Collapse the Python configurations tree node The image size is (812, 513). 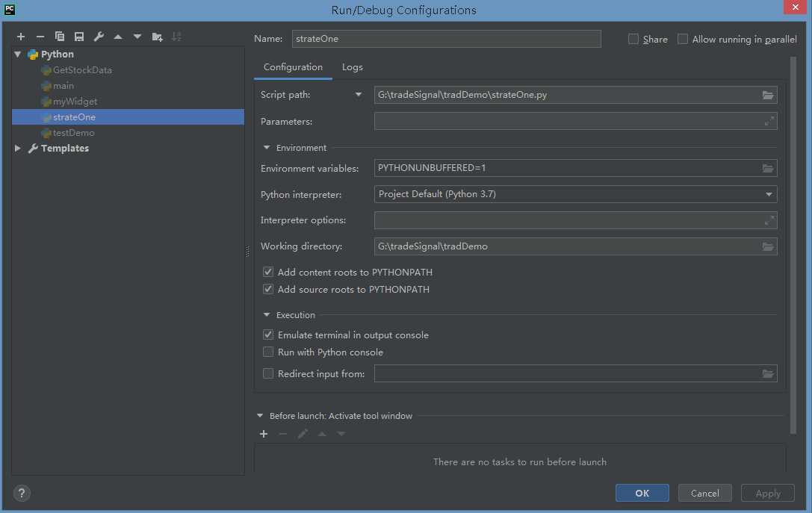click(x=18, y=54)
